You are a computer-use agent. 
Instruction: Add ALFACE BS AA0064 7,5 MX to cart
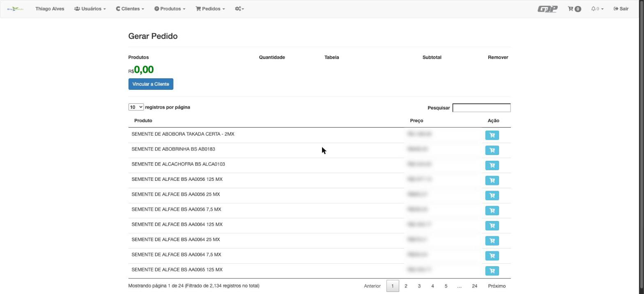[492, 256]
